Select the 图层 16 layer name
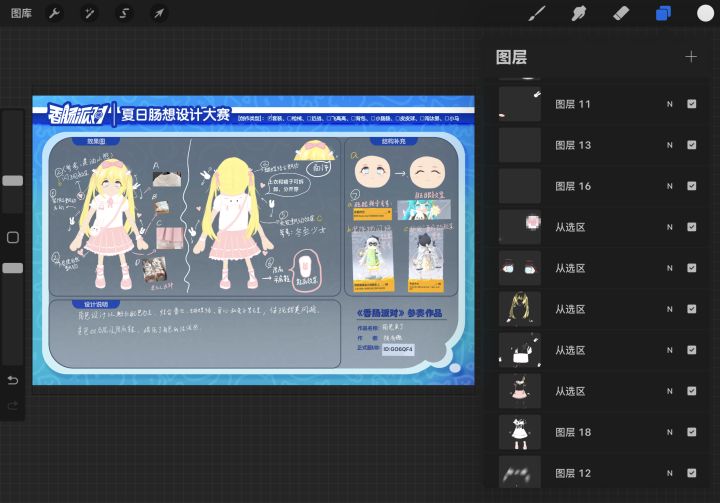This screenshot has width=720, height=503. pos(573,186)
